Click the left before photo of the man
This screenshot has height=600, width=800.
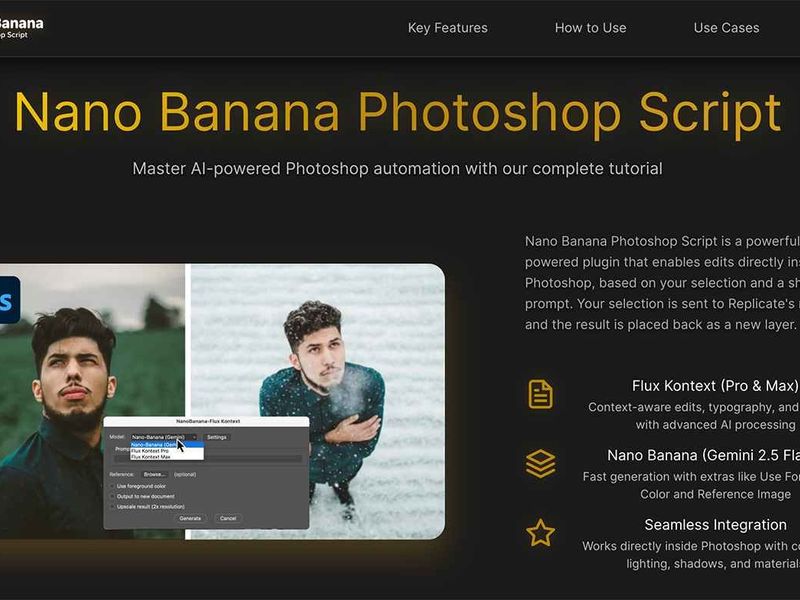click(x=92, y=357)
